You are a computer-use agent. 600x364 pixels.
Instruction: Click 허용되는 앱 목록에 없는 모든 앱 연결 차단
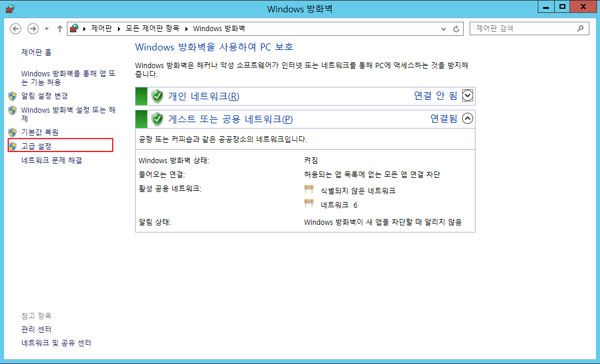pyautogui.click(x=372, y=174)
